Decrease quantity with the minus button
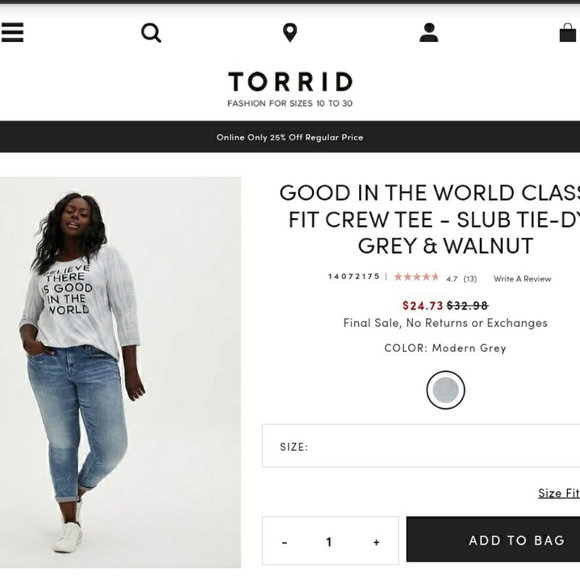This screenshot has width=580, height=578. point(284,542)
